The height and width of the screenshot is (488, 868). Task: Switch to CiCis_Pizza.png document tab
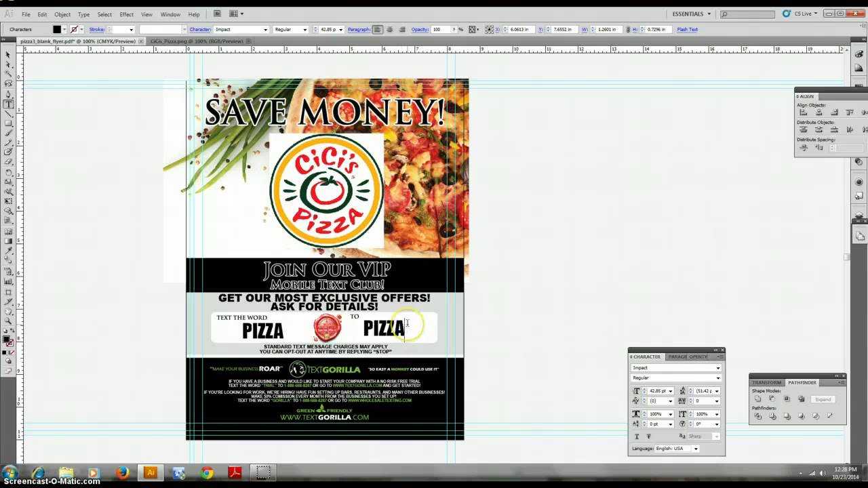(x=197, y=41)
